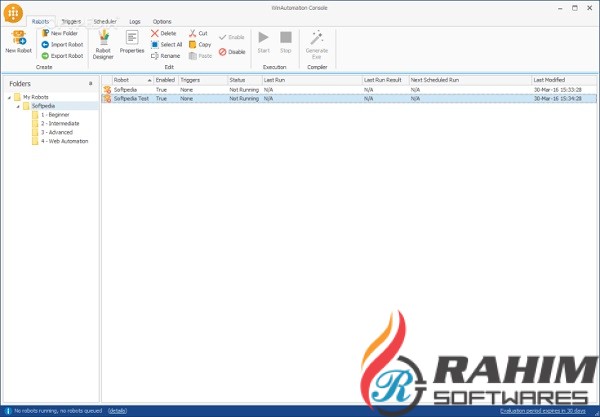The width and height of the screenshot is (600, 417).
Task: Click the Next Scheduled Run column header
Action: click(x=470, y=80)
